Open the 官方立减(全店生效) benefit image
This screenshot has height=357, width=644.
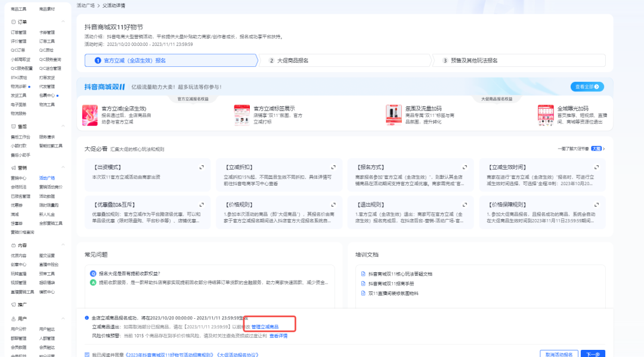(90, 115)
